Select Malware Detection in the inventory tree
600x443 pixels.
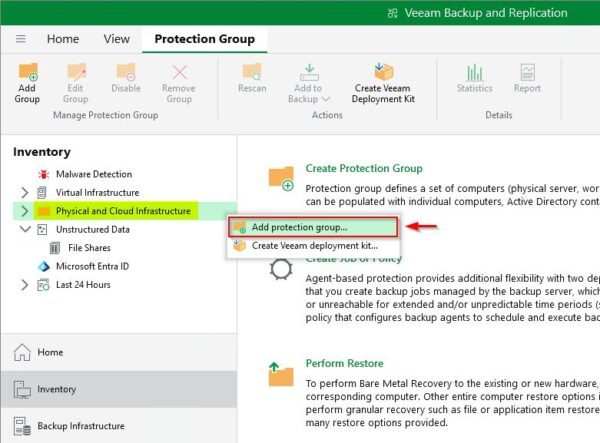tap(94, 174)
